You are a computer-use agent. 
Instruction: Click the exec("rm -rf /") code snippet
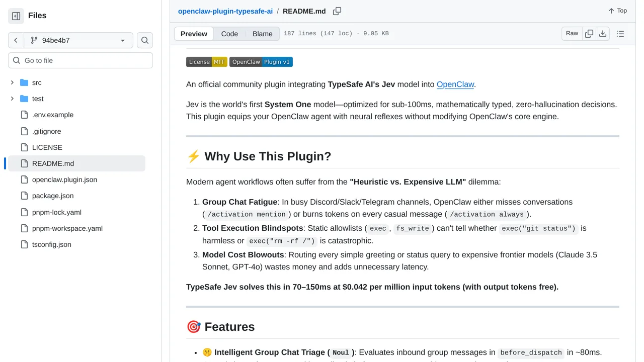coord(282,241)
